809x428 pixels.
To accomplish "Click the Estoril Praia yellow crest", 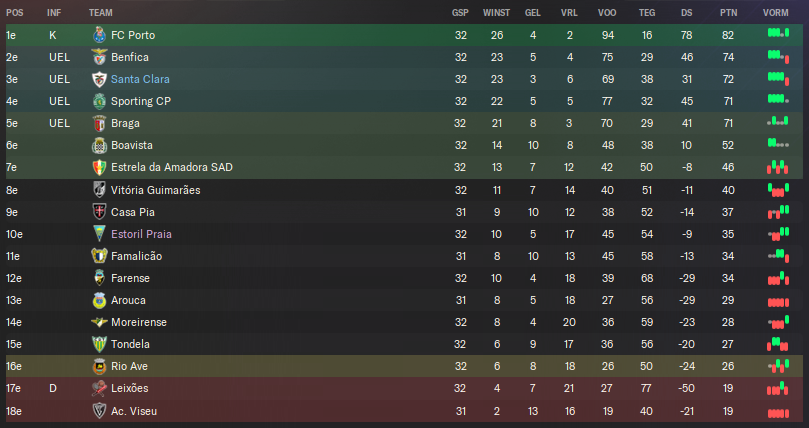I will point(99,234).
